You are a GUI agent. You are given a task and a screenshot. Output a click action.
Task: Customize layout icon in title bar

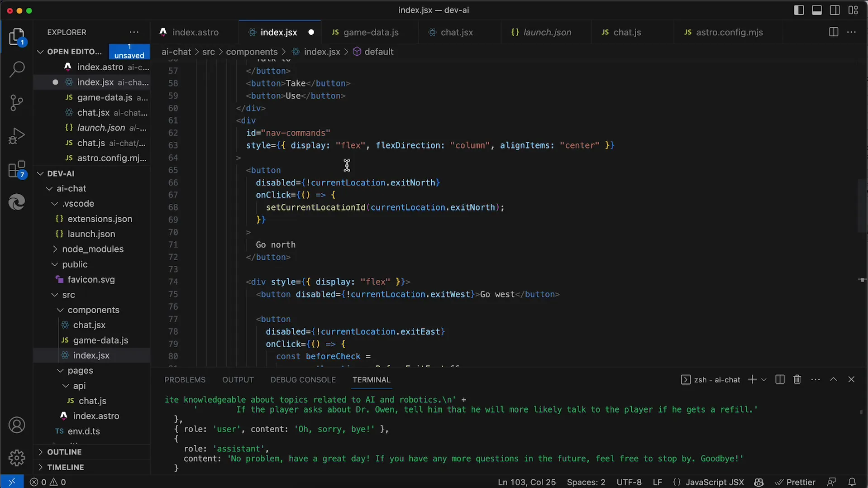click(x=853, y=10)
